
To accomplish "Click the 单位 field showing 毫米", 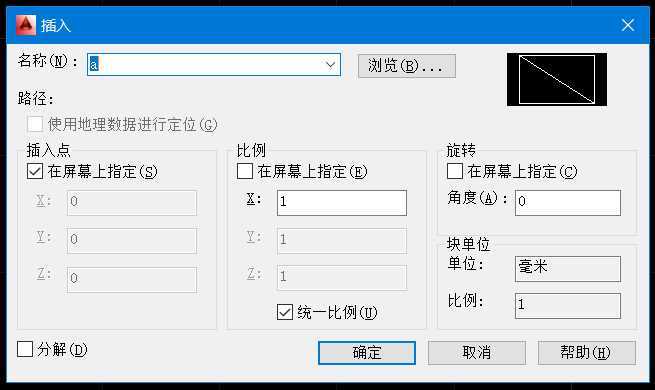I will coord(568,269).
